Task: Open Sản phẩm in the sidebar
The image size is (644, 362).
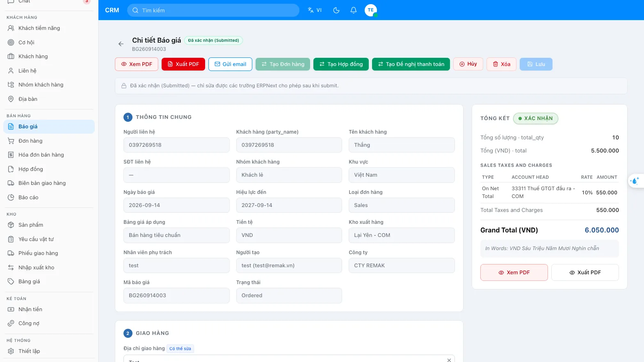Action: 49,225
